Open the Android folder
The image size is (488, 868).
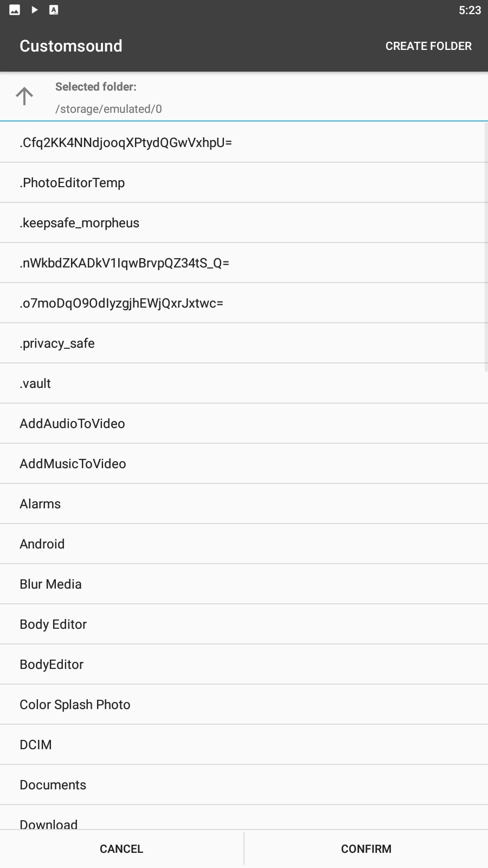[244, 544]
